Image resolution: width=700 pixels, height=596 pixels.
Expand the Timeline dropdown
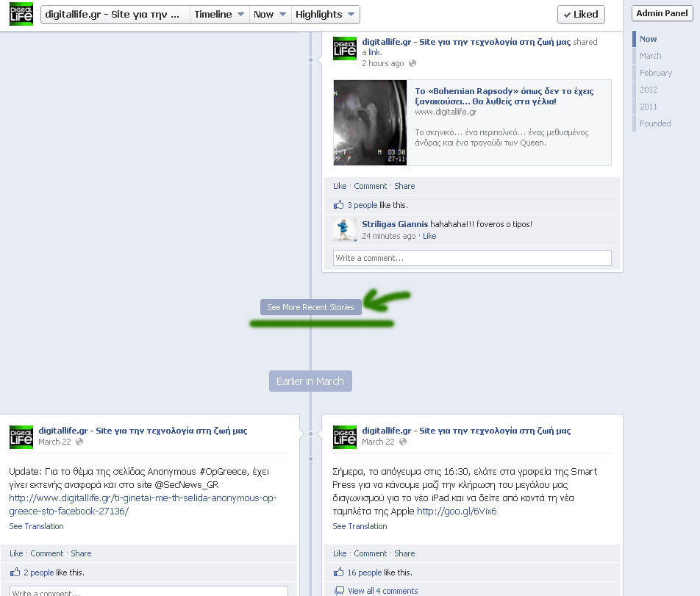point(219,14)
